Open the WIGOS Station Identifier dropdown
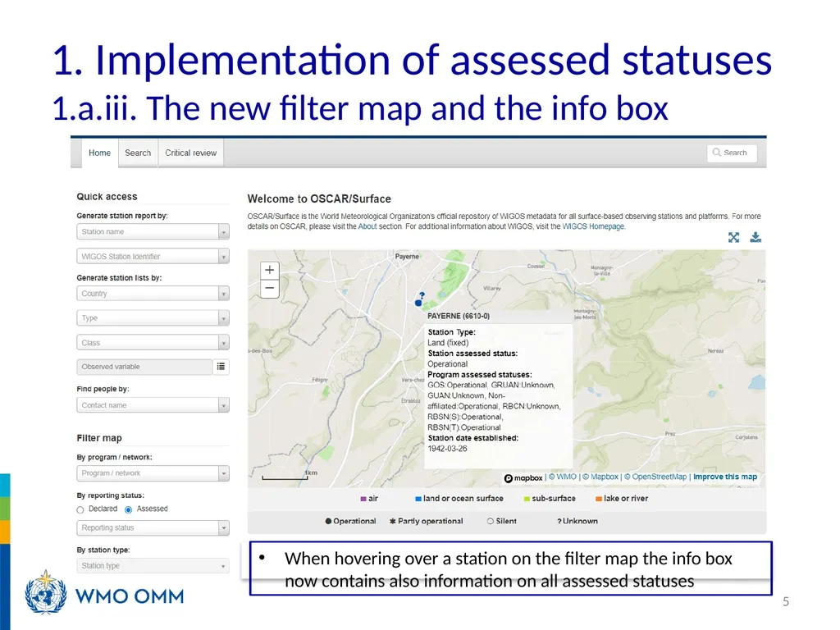The image size is (840, 630). pos(153,256)
